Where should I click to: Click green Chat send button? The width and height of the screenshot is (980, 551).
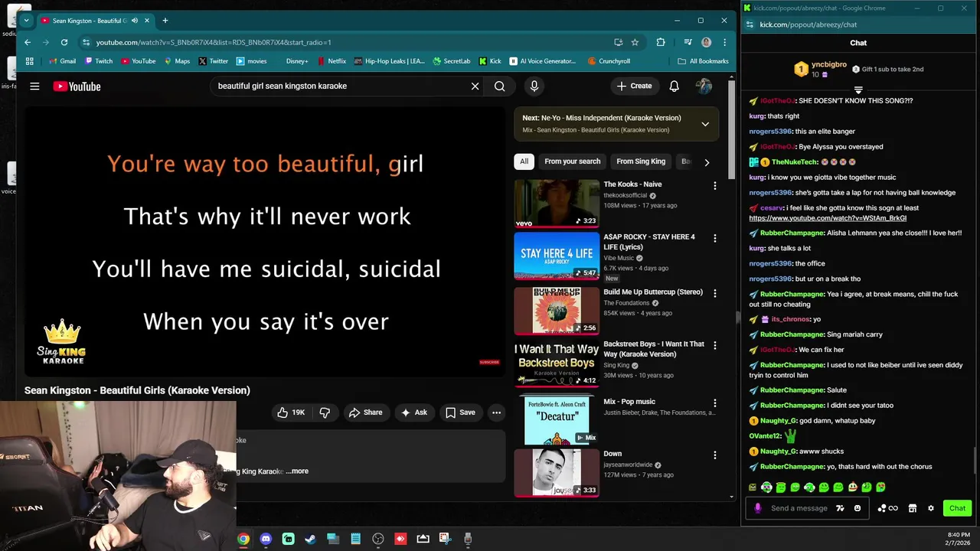click(957, 508)
